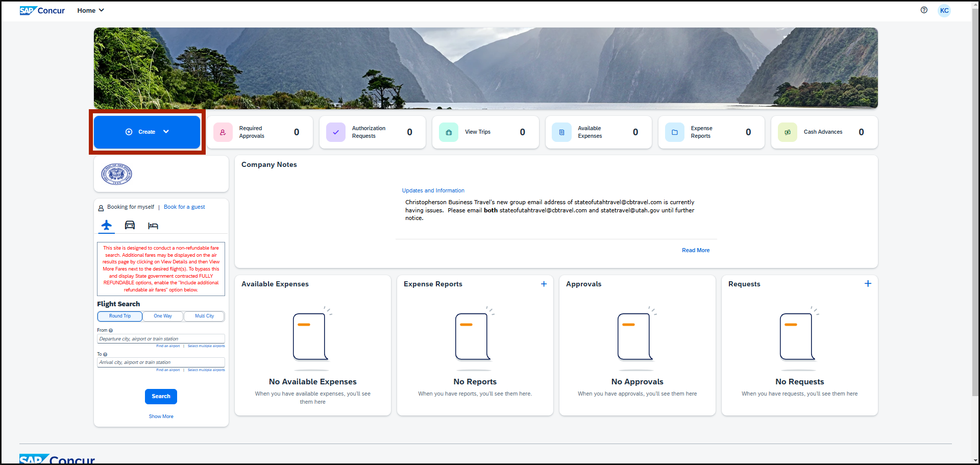Open the help question mark icon
Viewport: 980px width, 465px height.
tap(924, 10)
